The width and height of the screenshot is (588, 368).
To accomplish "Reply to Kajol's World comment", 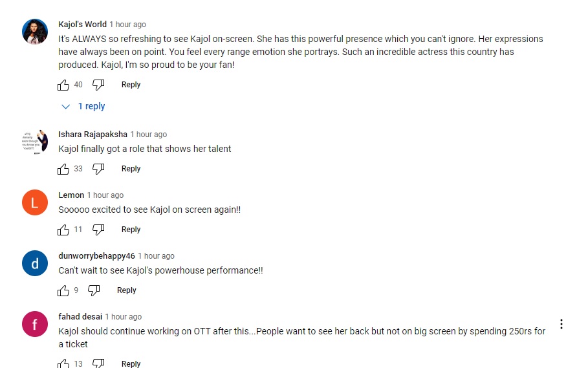I will point(131,85).
